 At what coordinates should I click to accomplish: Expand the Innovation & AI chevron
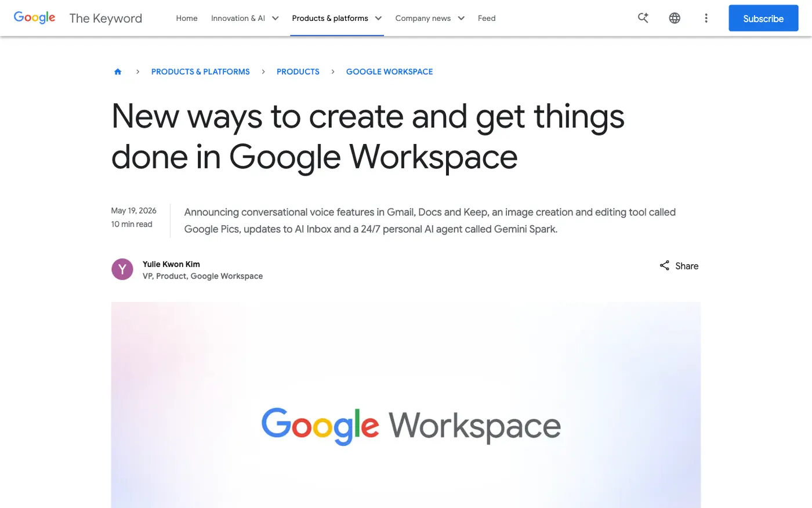[275, 18]
